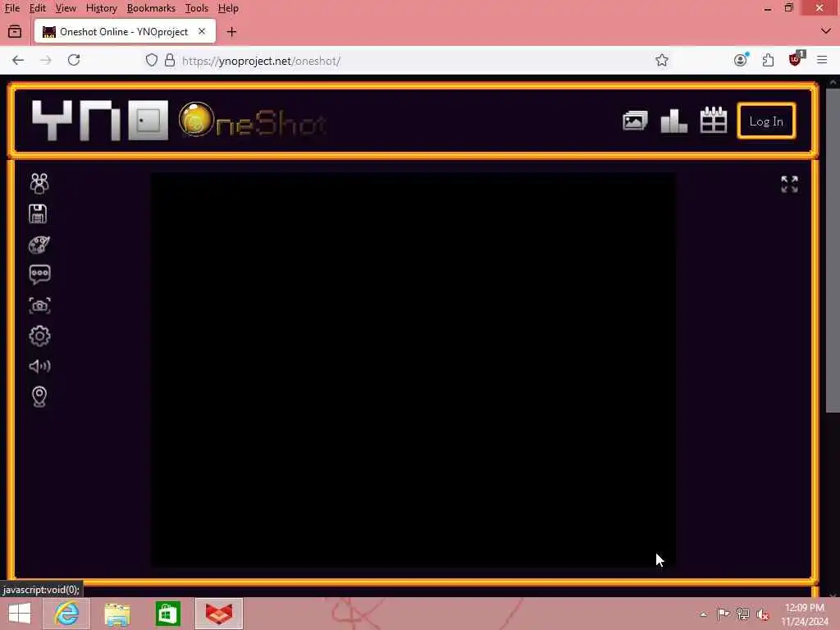Viewport: 840px width, 630px height.
Task: Show site security padlock info
Action: (170, 60)
